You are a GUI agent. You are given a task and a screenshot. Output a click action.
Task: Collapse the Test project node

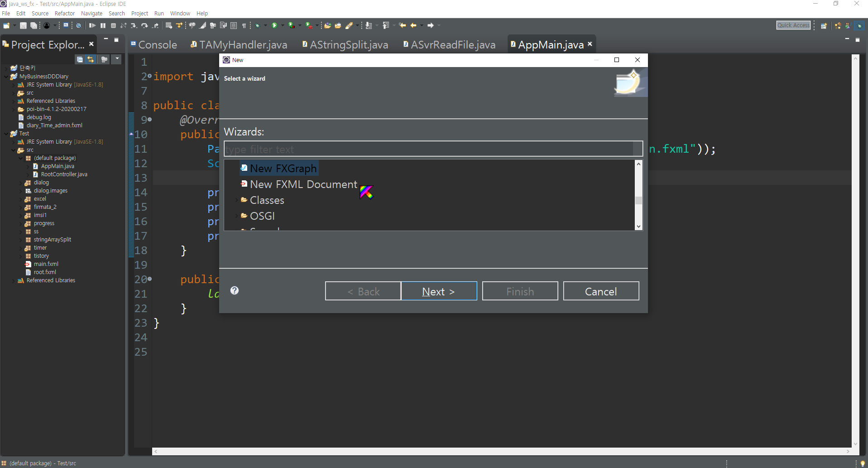coord(6,133)
